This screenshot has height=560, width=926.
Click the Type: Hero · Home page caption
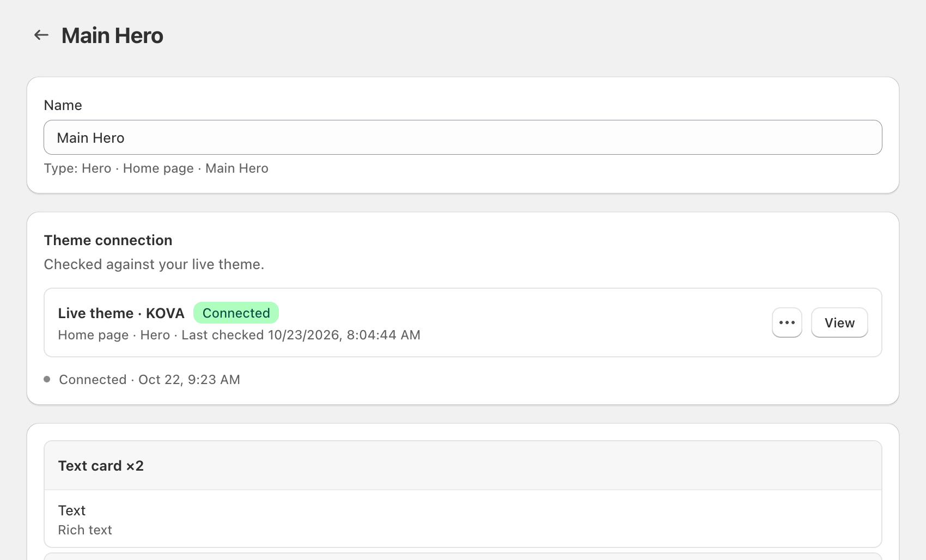point(156,168)
